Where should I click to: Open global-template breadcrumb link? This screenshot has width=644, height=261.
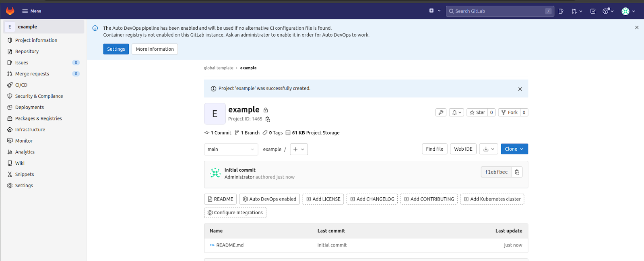point(219,68)
